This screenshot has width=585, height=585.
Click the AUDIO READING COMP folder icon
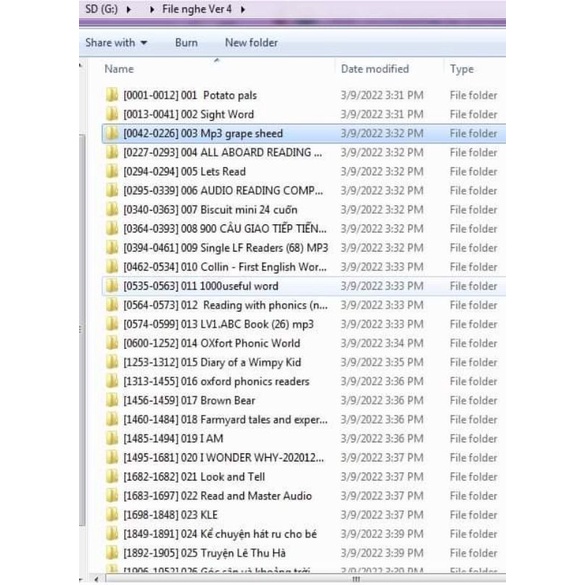[112, 191]
